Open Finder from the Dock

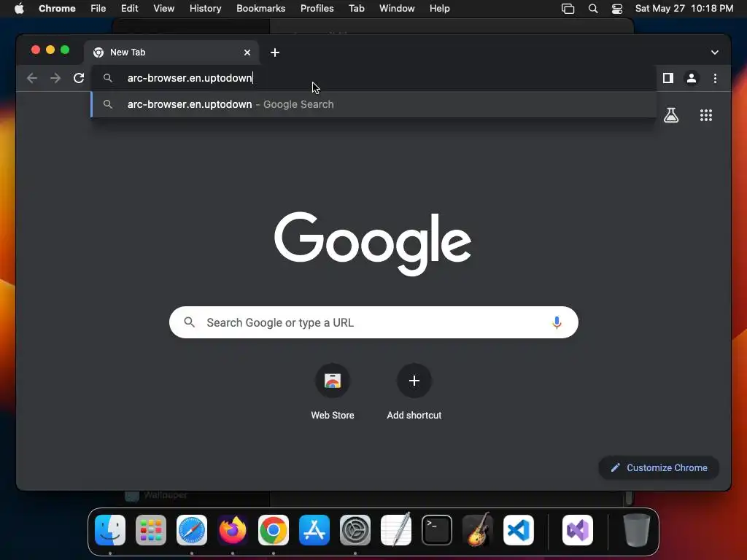(110, 530)
